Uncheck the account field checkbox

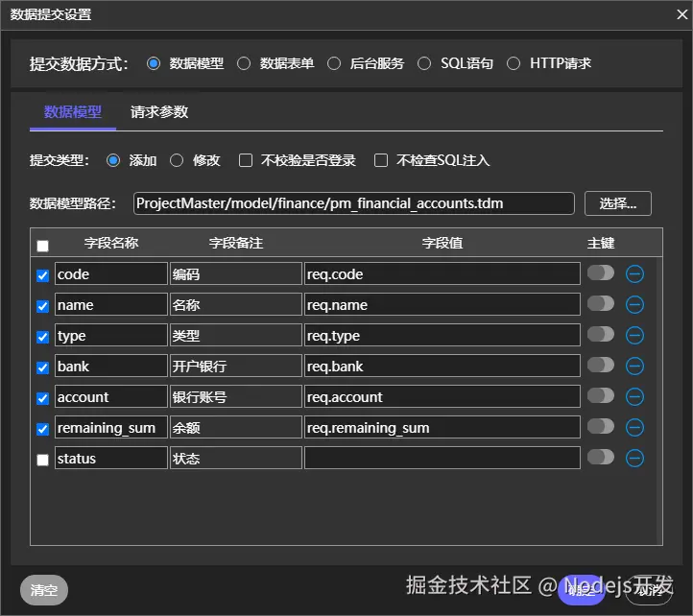coord(42,398)
